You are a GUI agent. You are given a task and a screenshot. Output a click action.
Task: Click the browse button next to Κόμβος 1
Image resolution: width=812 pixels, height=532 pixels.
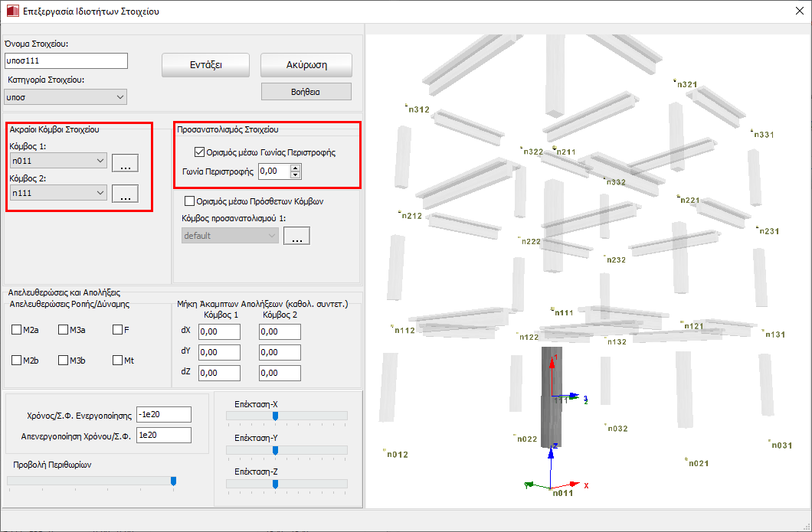[x=125, y=162]
